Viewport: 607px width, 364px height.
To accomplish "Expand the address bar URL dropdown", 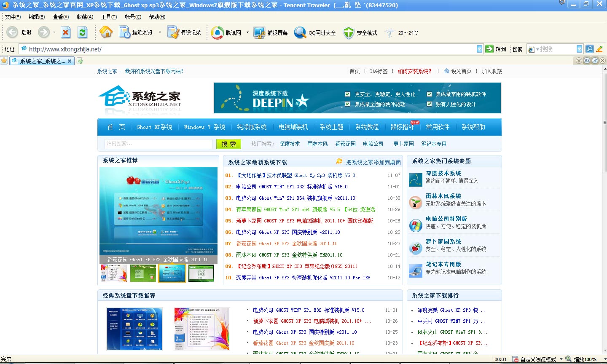I will [x=479, y=49].
